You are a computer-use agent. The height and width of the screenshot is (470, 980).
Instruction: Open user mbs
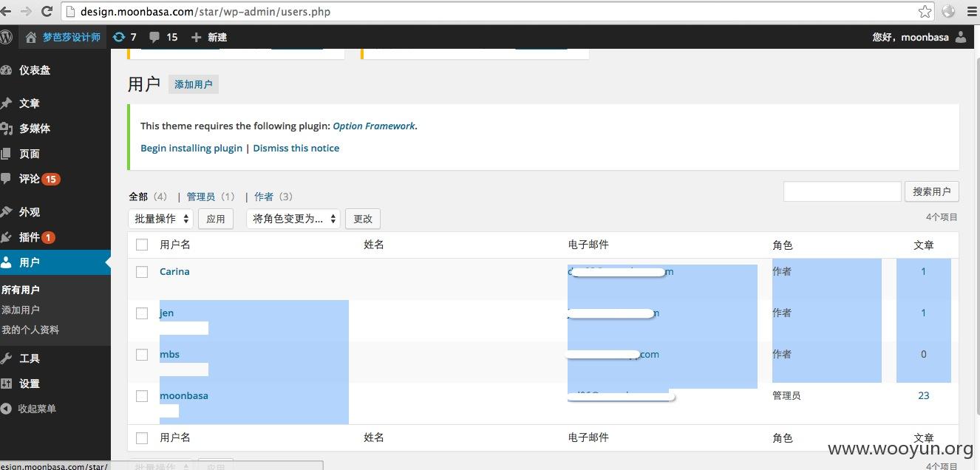169,354
